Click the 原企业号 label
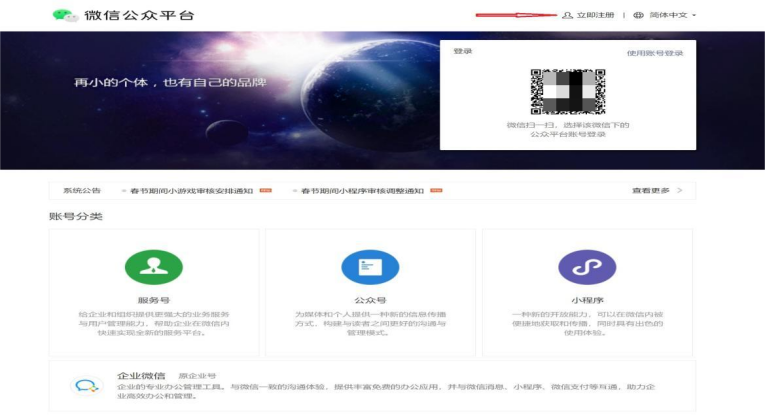Image resolution: width=766 pixels, height=420 pixels. pyautogui.click(x=197, y=376)
